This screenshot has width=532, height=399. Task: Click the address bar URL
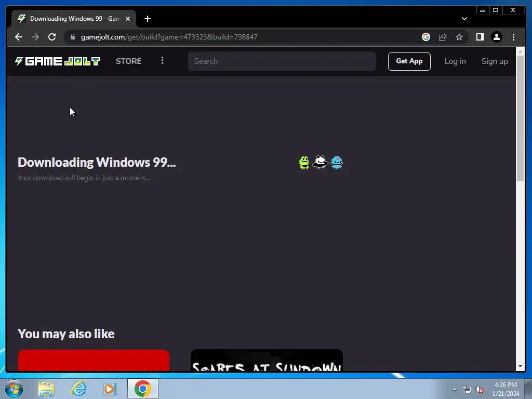coord(169,37)
